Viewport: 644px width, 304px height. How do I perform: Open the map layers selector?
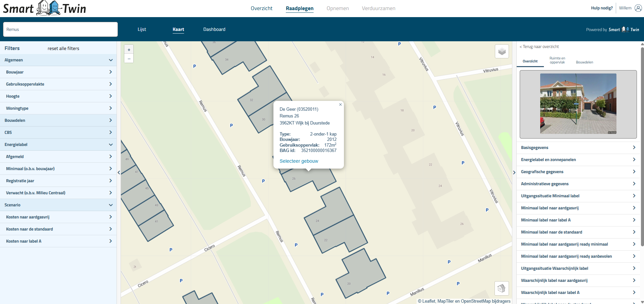pyautogui.click(x=502, y=52)
